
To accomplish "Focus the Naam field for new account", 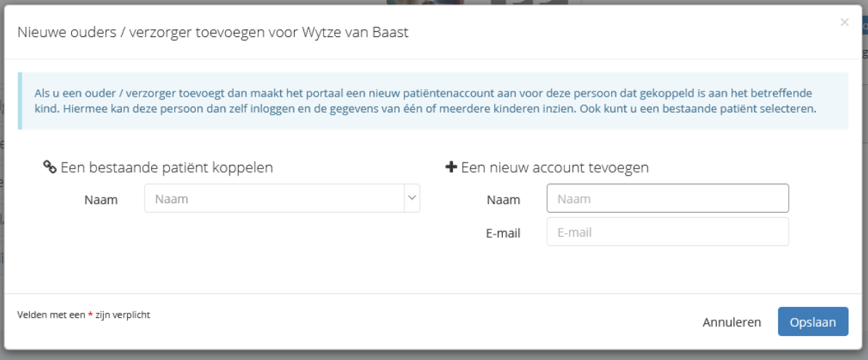I will point(667,198).
